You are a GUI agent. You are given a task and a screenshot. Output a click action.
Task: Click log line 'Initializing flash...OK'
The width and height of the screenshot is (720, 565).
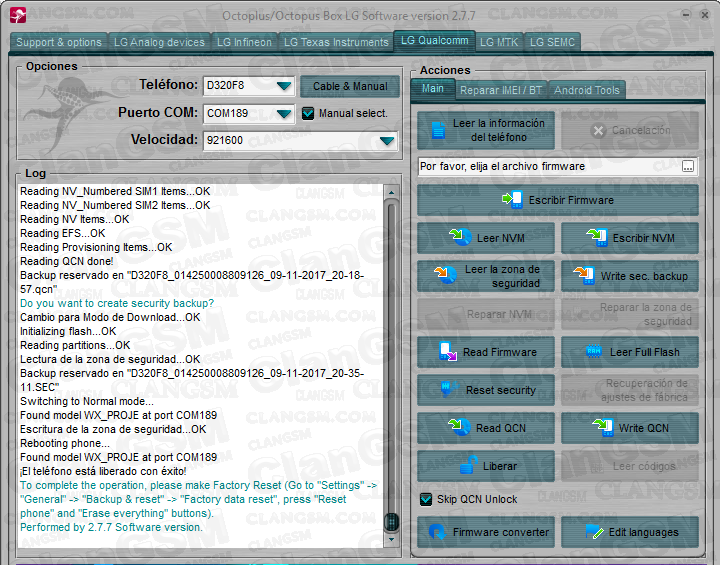(68, 331)
